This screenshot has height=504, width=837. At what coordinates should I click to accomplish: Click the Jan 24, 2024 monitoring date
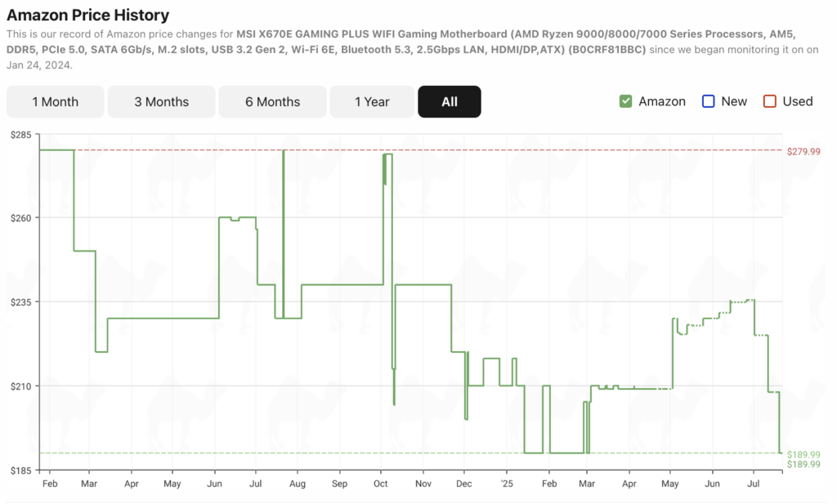38,65
